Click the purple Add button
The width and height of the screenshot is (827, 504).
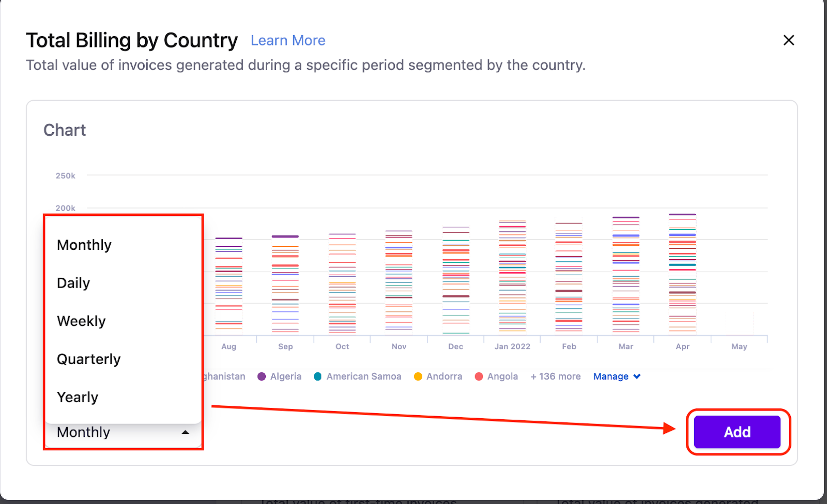737,432
